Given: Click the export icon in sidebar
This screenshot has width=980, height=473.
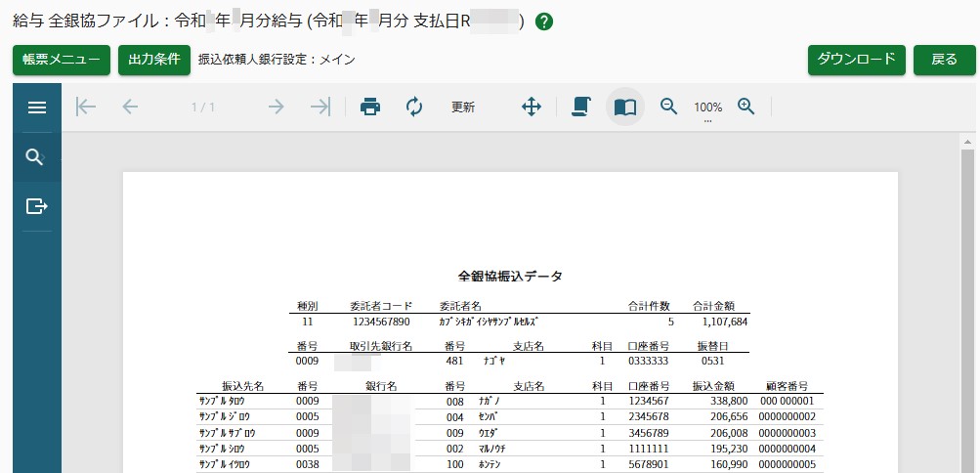Looking at the screenshot, I should [x=37, y=205].
